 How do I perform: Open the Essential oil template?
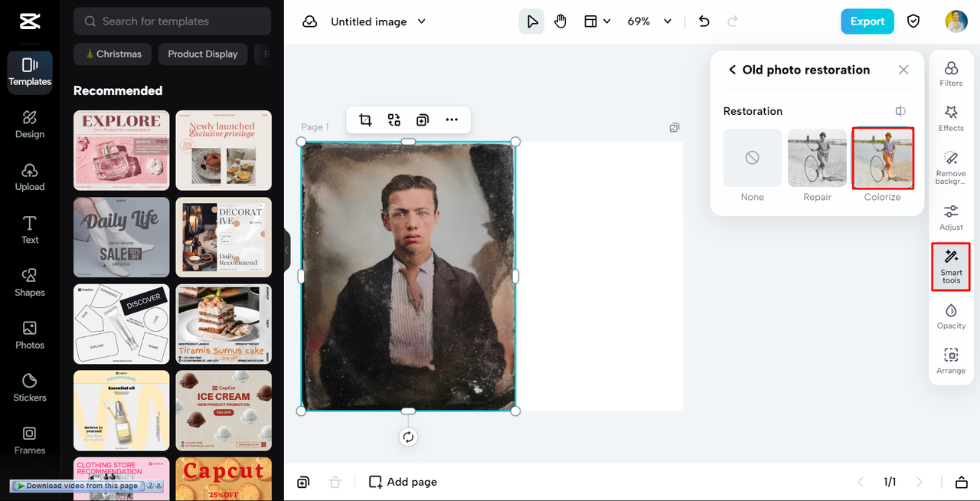tap(122, 411)
